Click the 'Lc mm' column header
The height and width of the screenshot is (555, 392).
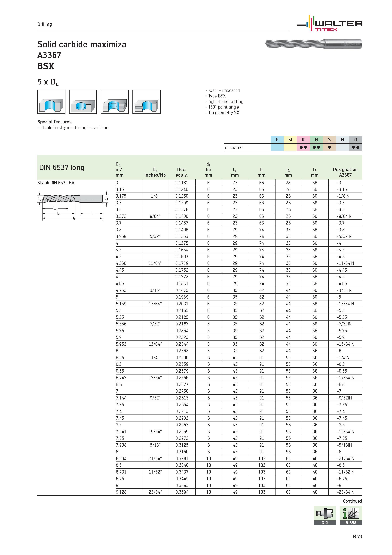pyautogui.click(x=235, y=172)
